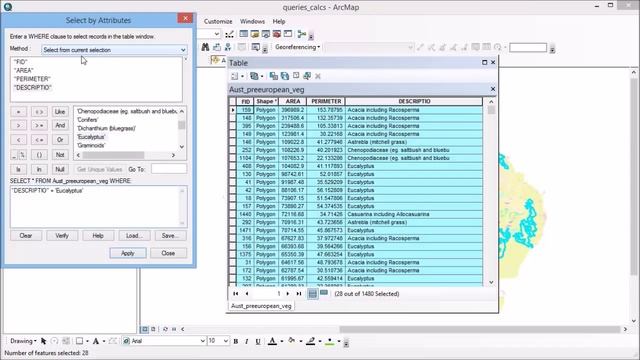
Task: Click the WHERE clause text box
Action: (x=98, y=207)
